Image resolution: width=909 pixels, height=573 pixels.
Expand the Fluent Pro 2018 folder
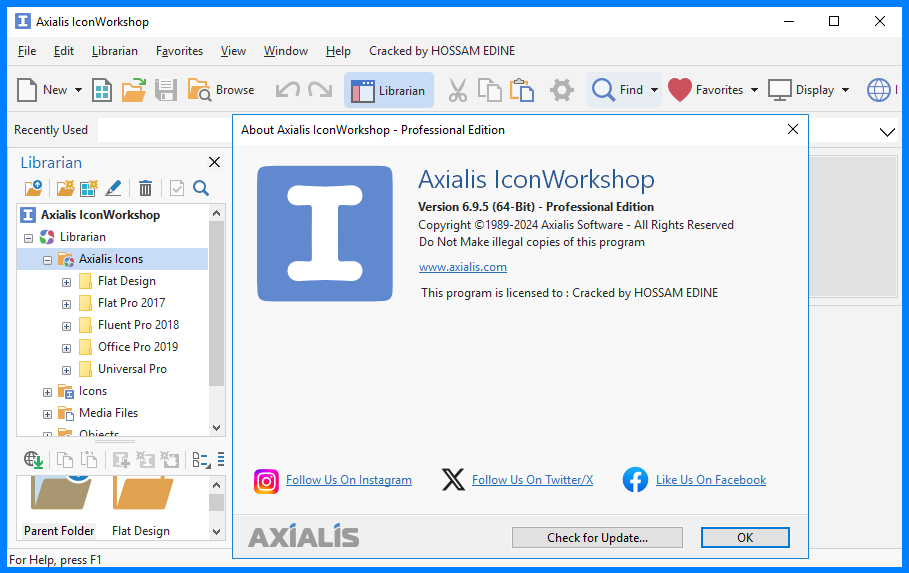67,327
